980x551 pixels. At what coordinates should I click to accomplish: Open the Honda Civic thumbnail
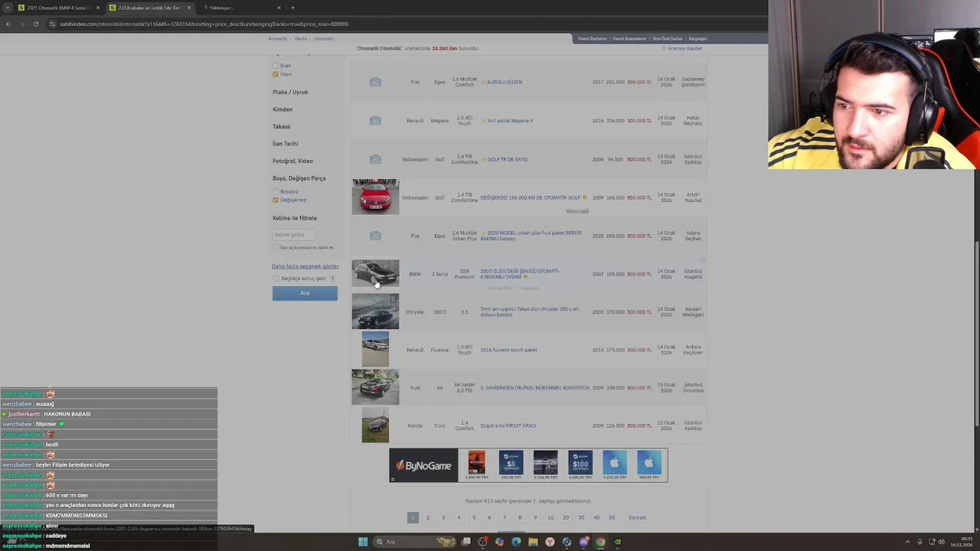click(x=375, y=425)
